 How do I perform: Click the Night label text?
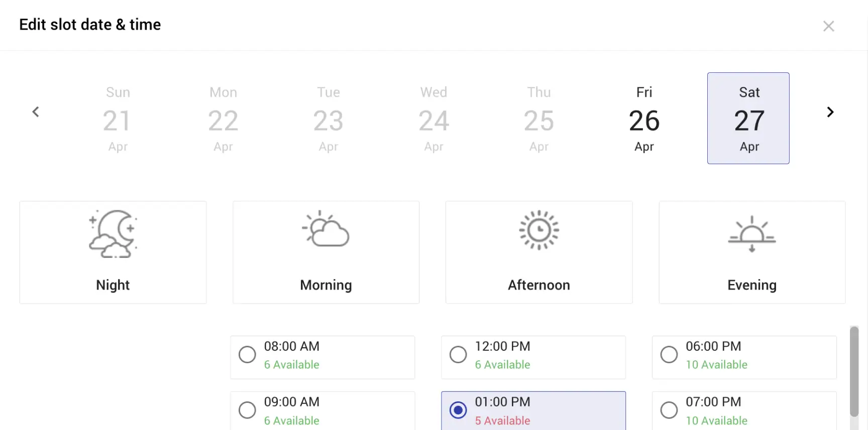pos(113,285)
